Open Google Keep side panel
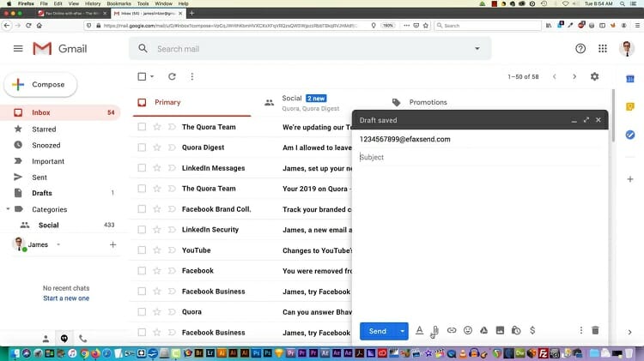 pos(630,106)
